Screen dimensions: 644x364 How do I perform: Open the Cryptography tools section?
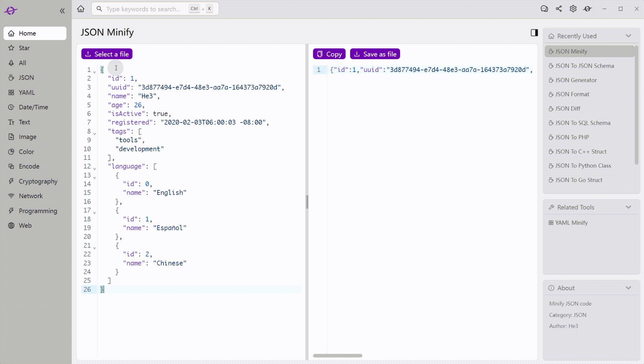tap(38, 181)
